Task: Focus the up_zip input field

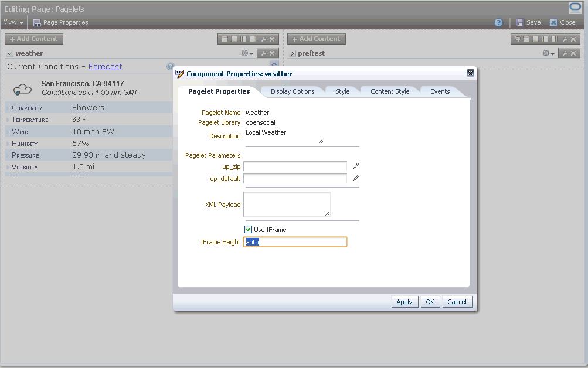Action: coord(295,166)
